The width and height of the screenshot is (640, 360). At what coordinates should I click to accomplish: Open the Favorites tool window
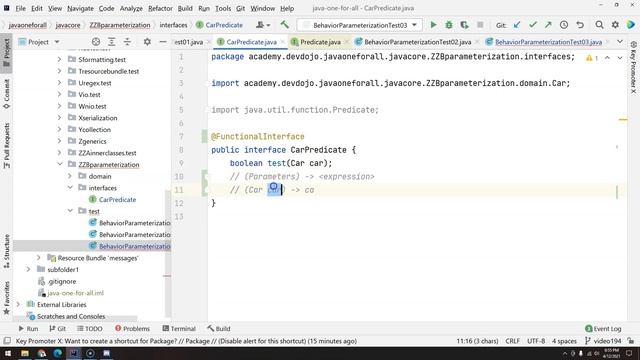pyautogui.click(x=6, y=298)
